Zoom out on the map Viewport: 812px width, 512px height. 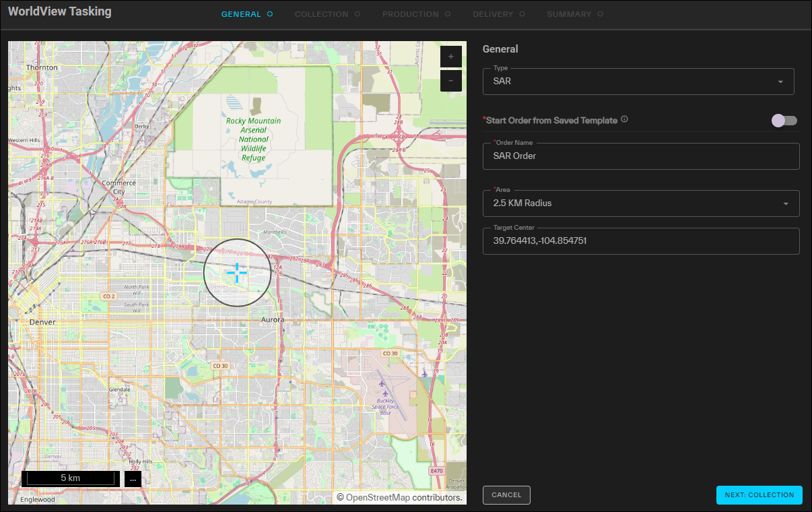click(x=450, y=81)
